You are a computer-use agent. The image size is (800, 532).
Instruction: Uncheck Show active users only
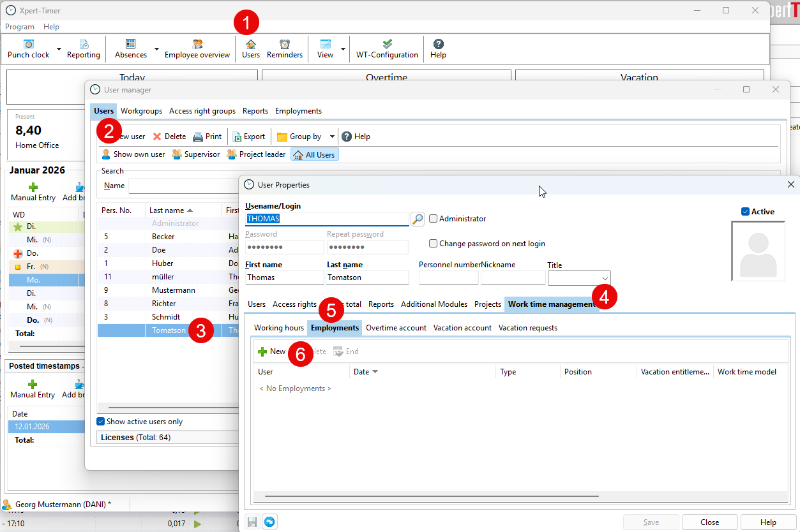click(101, 422)
